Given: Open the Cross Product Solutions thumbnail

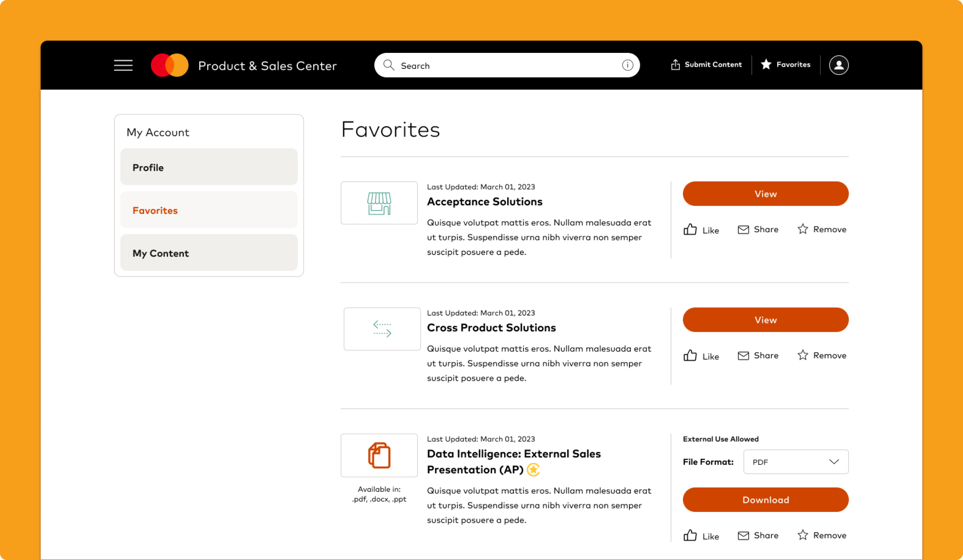Looking at the screenshot, I should click(x=382, y=329).
